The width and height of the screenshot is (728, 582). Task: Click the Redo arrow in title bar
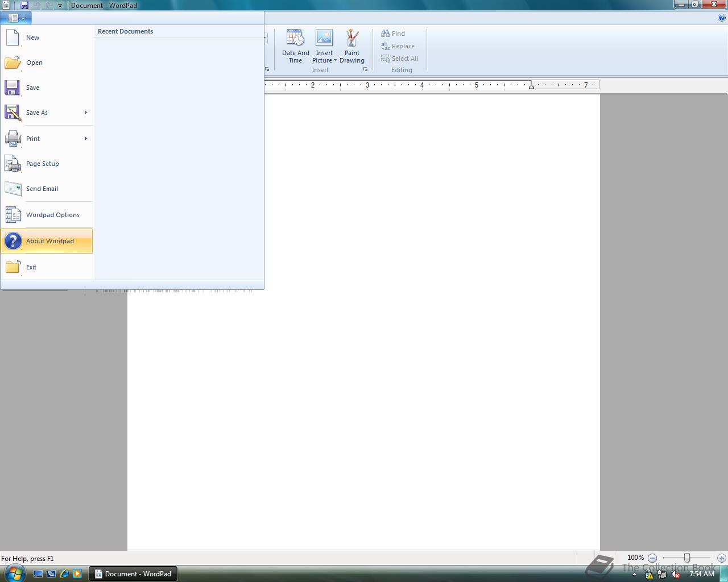(48, 5)
